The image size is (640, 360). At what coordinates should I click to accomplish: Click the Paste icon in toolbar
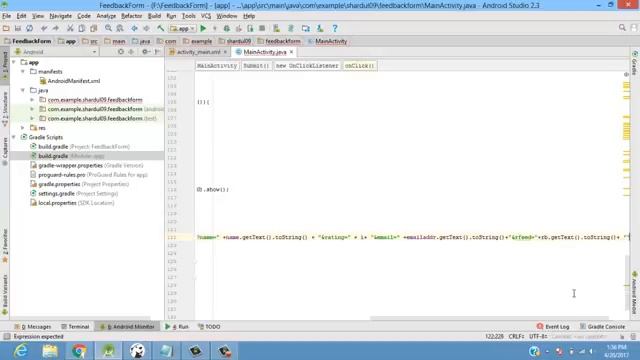tap(93, 28)
